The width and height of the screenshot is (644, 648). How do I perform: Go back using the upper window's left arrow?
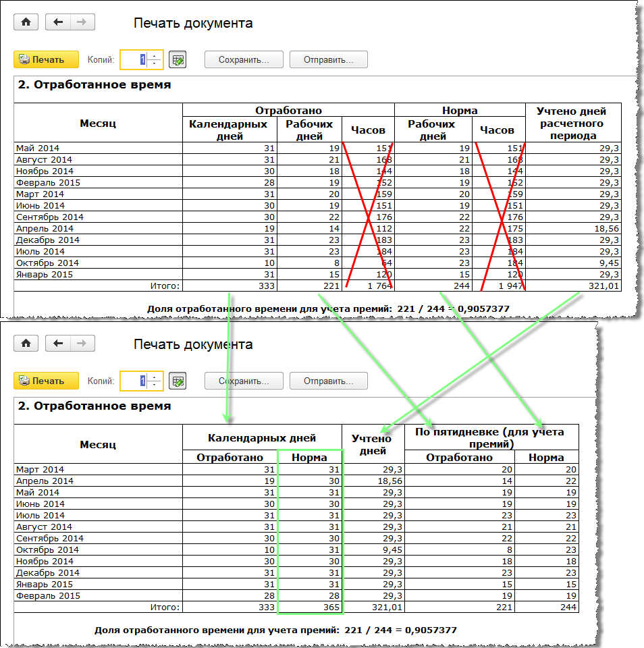tap(58, 22)
